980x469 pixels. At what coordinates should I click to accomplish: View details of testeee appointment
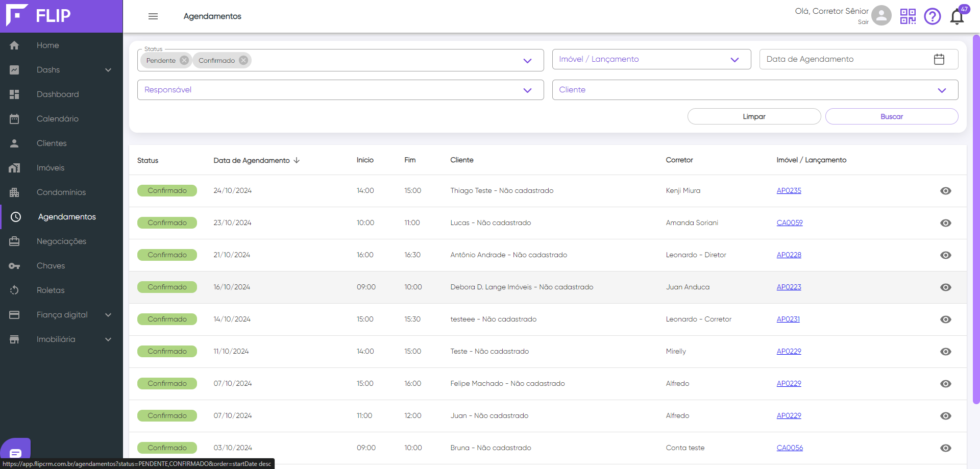tap(946, 319)
